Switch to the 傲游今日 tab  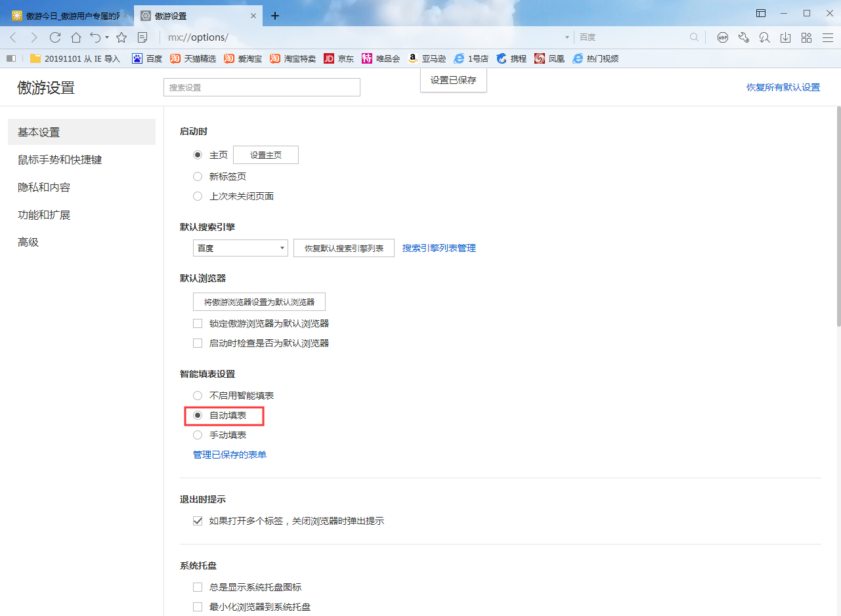coord(66,15)
